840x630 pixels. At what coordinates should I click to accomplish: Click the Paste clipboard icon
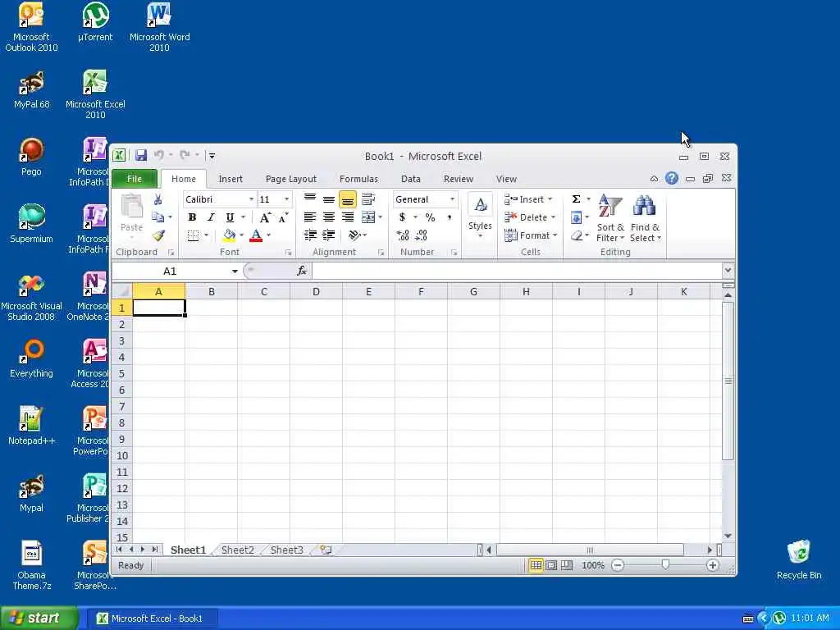pos(131,207)
